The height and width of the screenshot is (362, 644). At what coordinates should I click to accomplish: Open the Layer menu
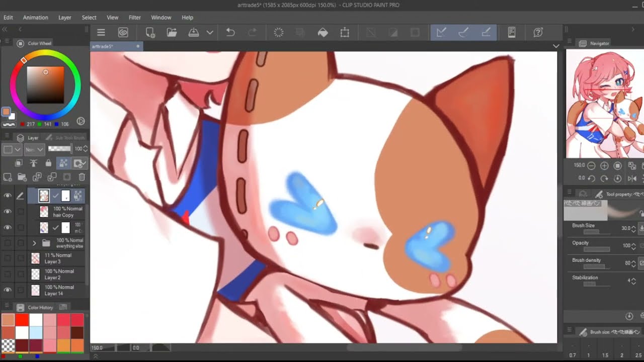point(65,18)
